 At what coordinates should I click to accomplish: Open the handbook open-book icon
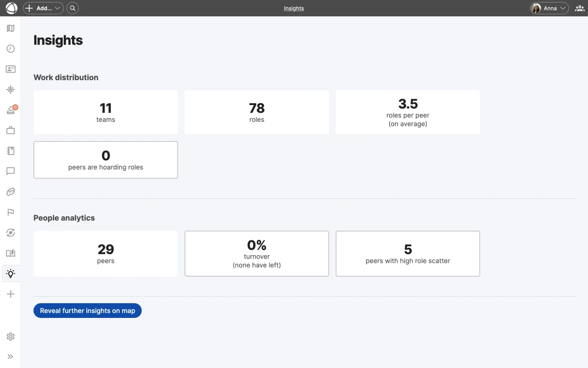(10, 253)
